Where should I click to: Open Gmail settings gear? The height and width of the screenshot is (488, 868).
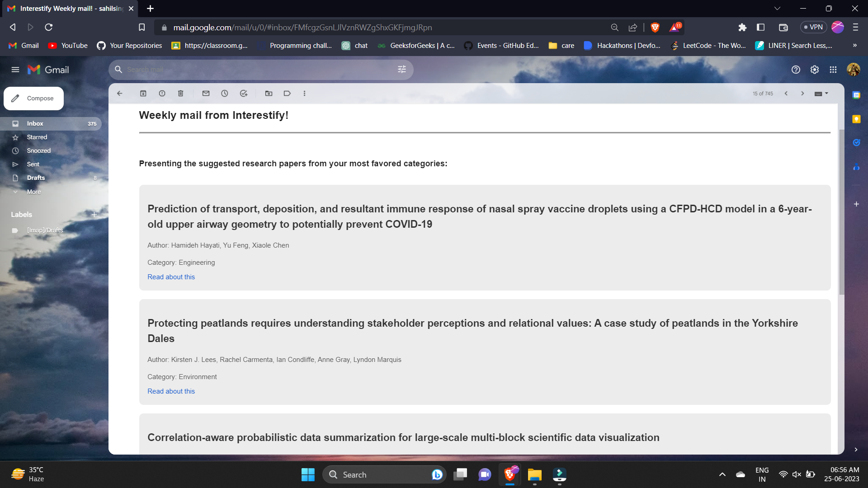point(814,70)
